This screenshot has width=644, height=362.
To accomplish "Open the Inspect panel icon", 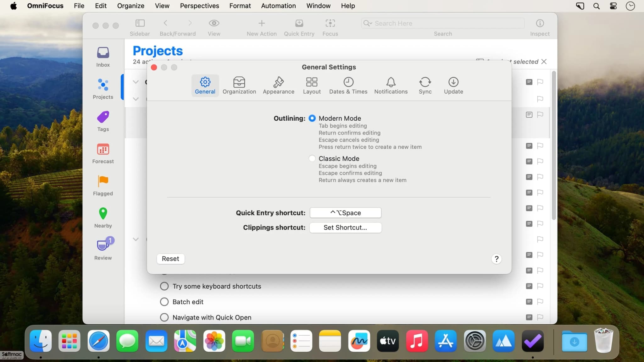I will click(540, 23).
